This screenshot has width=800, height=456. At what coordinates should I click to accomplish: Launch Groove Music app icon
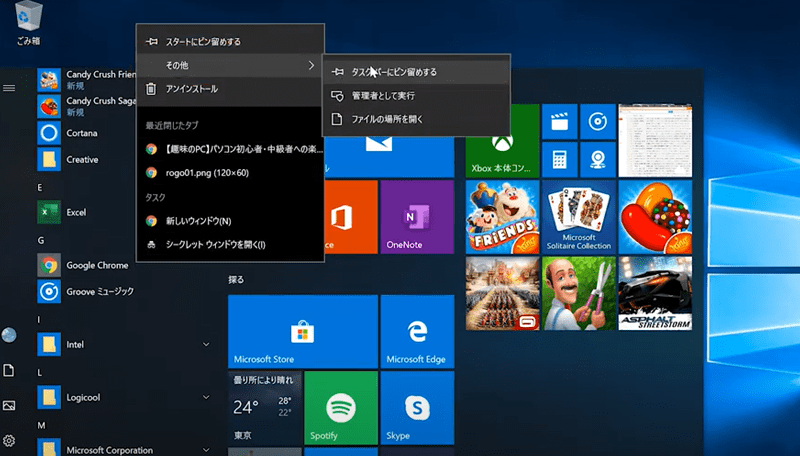click(49, 291)
